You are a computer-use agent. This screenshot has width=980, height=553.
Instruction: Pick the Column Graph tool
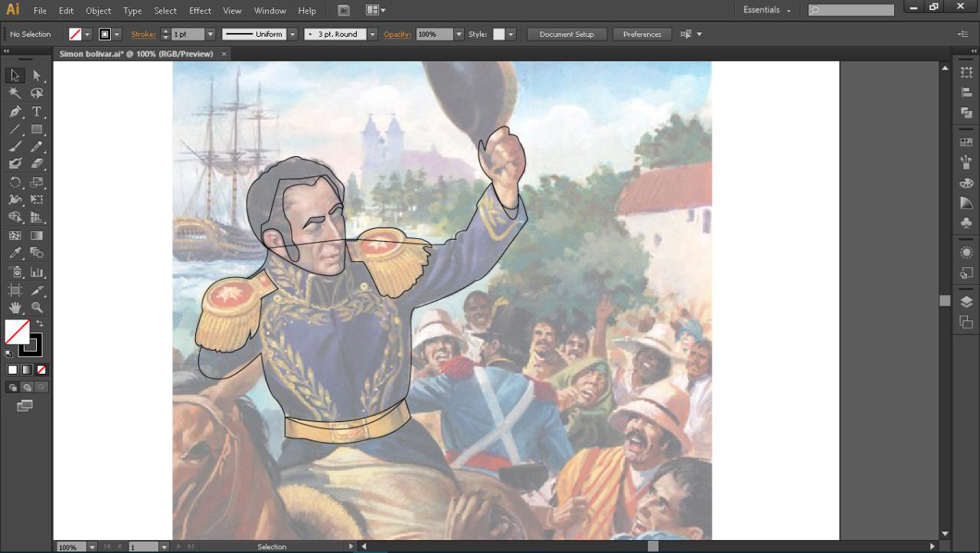click(37, 272)
